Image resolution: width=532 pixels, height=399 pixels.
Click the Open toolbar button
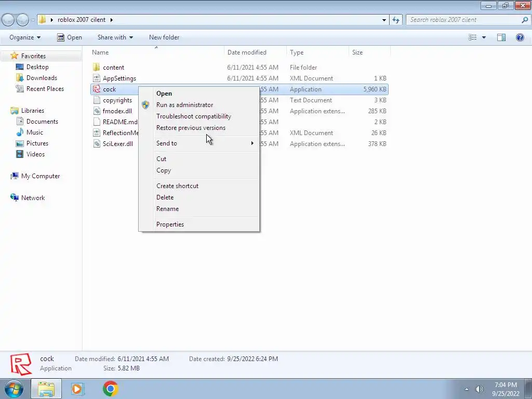tap(70, 37)
